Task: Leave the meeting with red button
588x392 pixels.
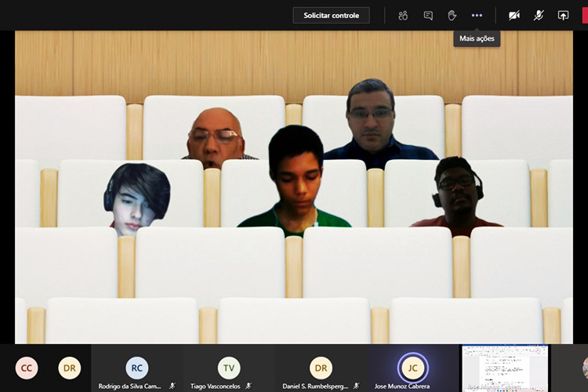Action: click(x=585, y=16)
